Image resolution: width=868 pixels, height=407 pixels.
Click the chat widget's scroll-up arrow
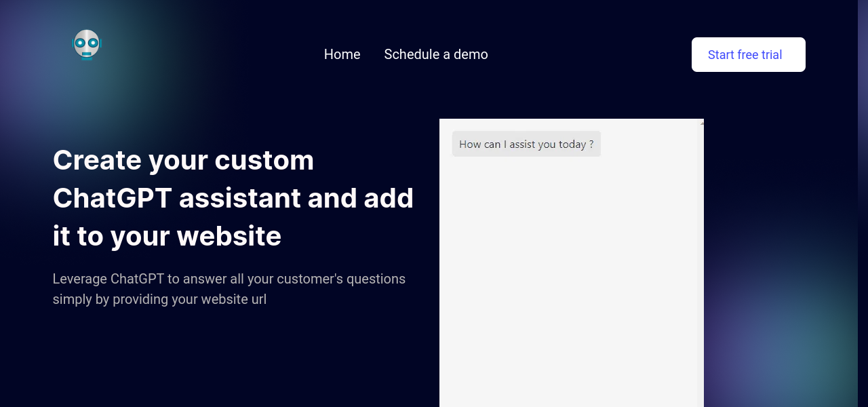pos(701,123)
